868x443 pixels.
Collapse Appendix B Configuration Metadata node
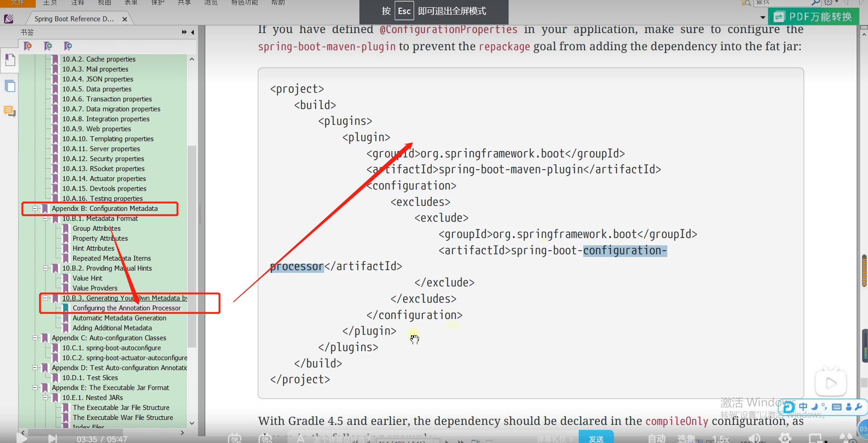[x=35, y=209]
